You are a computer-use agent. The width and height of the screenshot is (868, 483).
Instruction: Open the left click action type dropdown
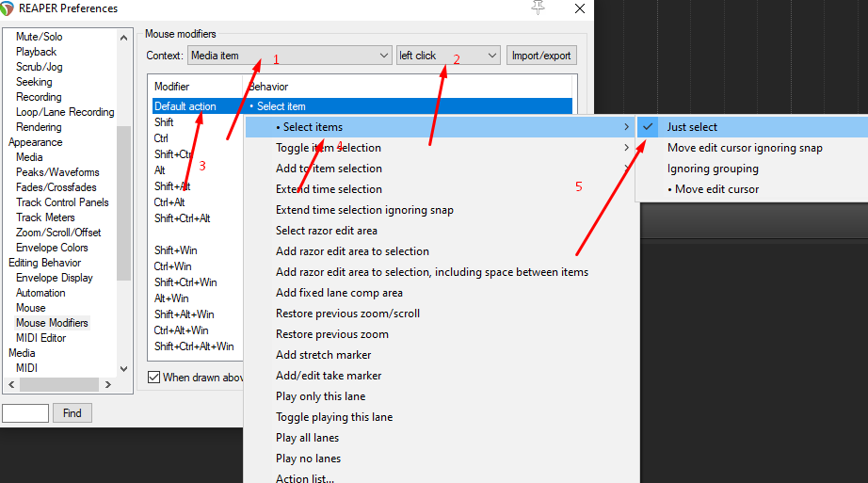tap(448, 56)
